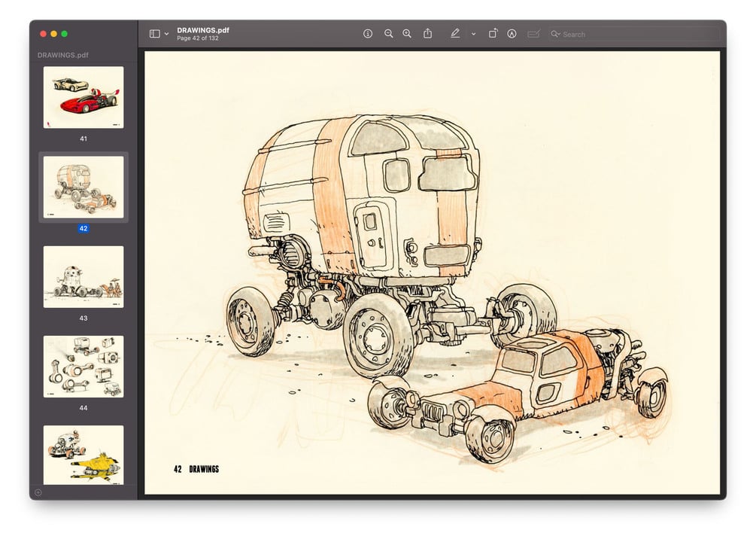Select the page 41 thumbnail

click(x=83, y=97)
